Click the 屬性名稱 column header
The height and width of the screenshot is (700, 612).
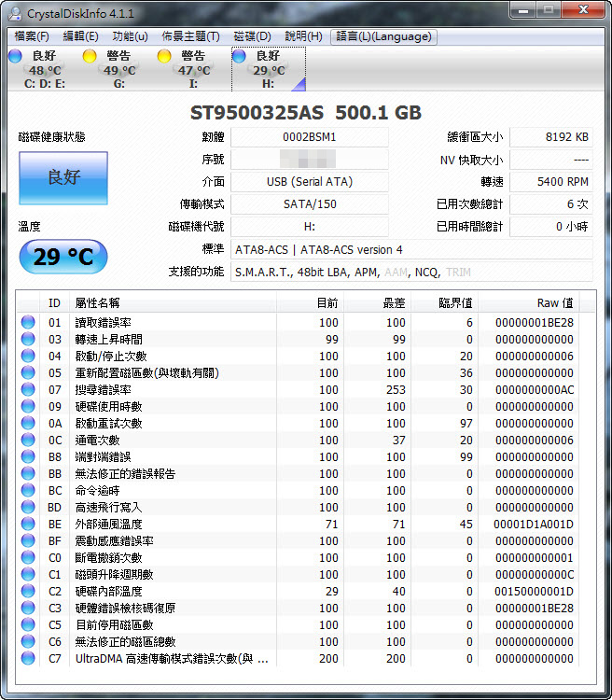174,302
